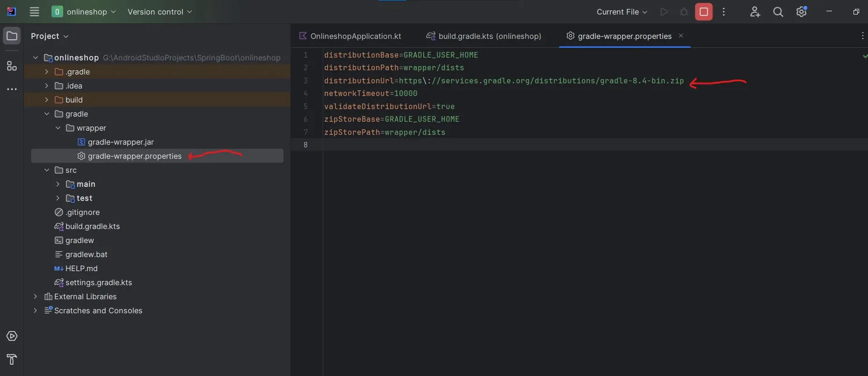Expand the main source folder
Viewport: 868px width, 376px height.
click(x=58, y=184)
